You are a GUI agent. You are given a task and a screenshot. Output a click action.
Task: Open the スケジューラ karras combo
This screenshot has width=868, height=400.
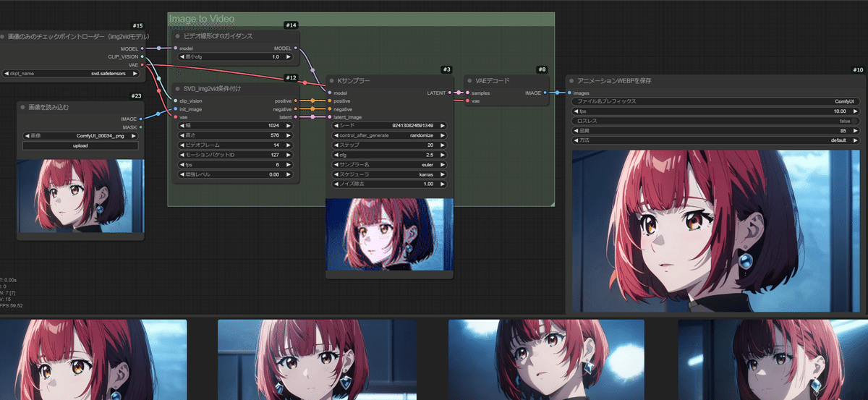pyautogui.click(x=390, y=174)
